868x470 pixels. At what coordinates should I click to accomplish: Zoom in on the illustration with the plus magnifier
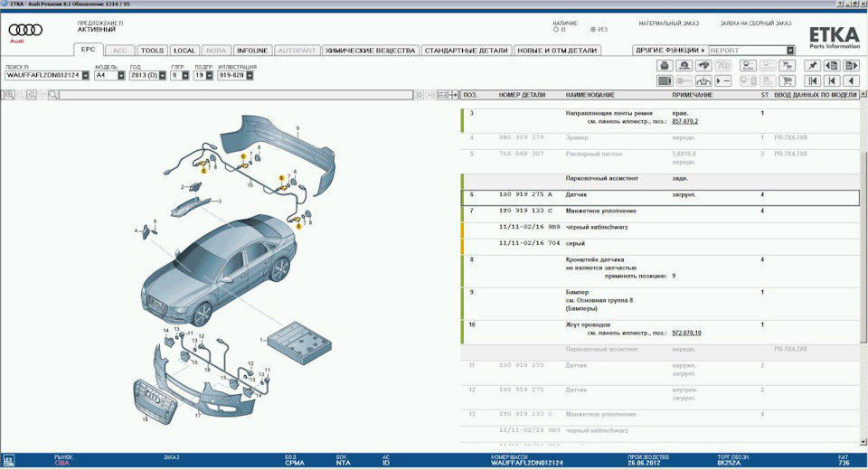click(x=9, y=95)
